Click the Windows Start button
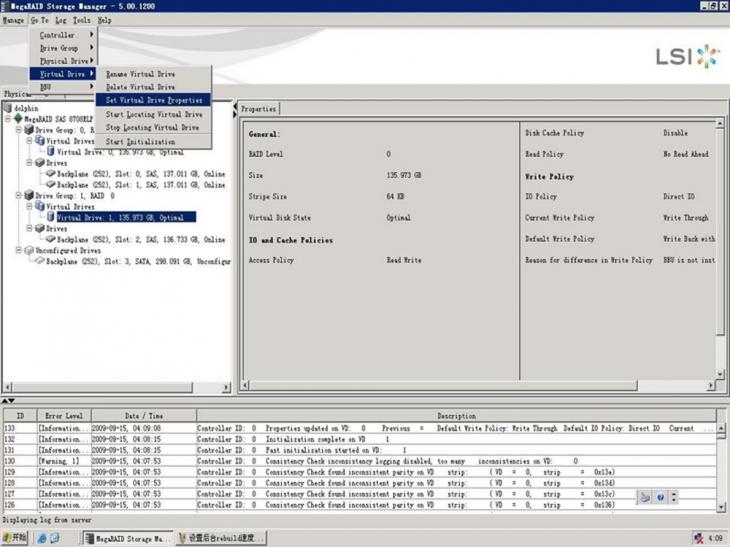The image size is (730, 547). (15, 538)
